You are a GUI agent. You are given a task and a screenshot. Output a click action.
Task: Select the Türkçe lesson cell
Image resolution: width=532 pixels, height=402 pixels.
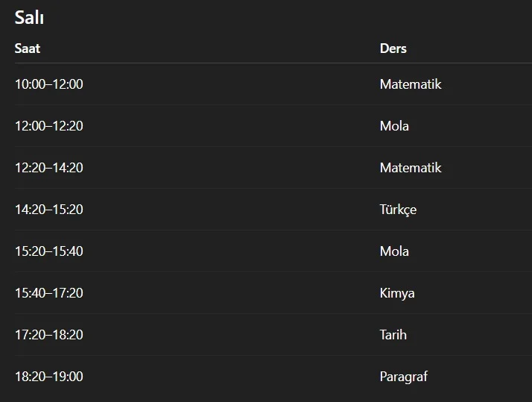pos(398,210)
